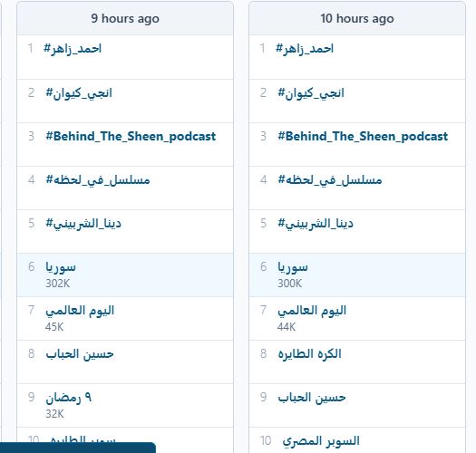476x453 pixels.
Task: Open #Behind_The_Sheen_podcast under 10 hours ago
Action: [x=363, y=137]
